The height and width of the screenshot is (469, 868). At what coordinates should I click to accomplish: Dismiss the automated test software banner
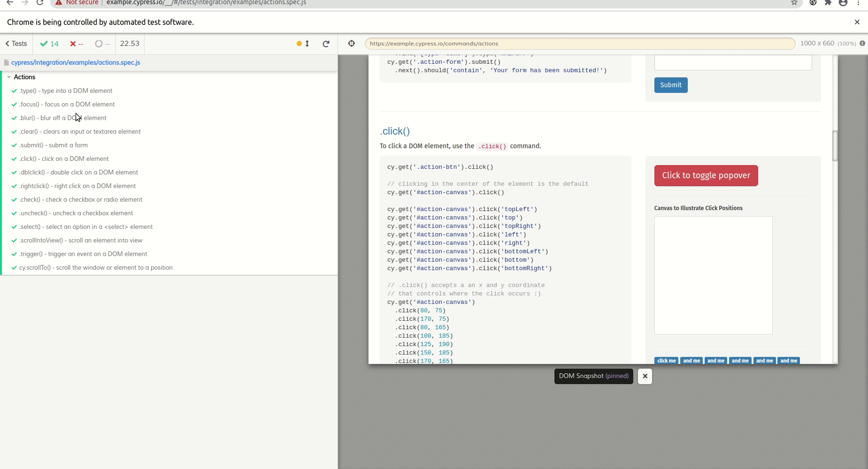coord(857,22)
